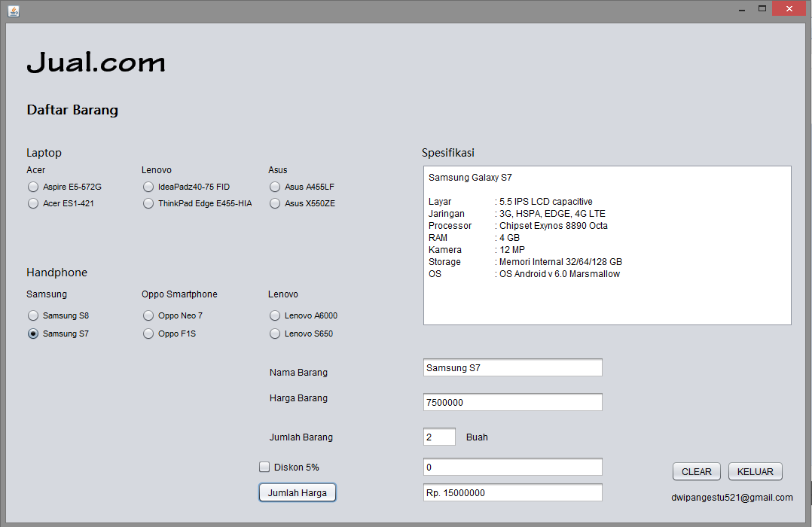Click the dwipangestu521@gmail.com text
This screenshot has width=812, height=527.
pos(731,498)
